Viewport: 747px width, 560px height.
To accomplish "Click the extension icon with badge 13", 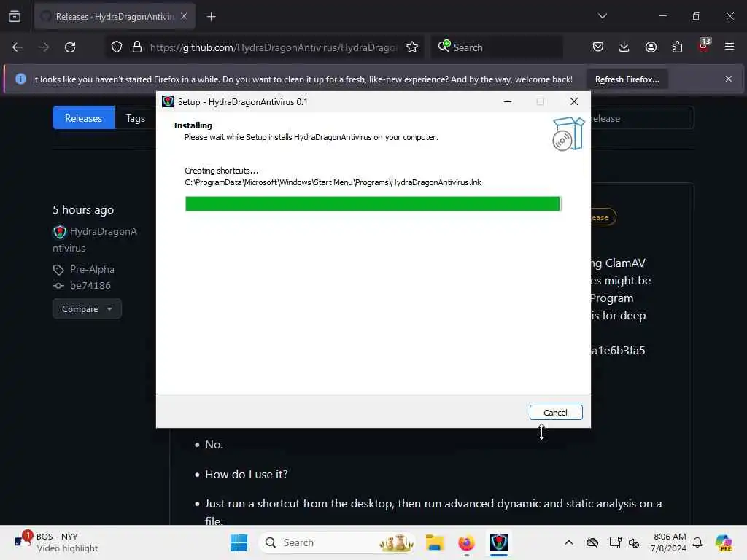I will [704, 46].
